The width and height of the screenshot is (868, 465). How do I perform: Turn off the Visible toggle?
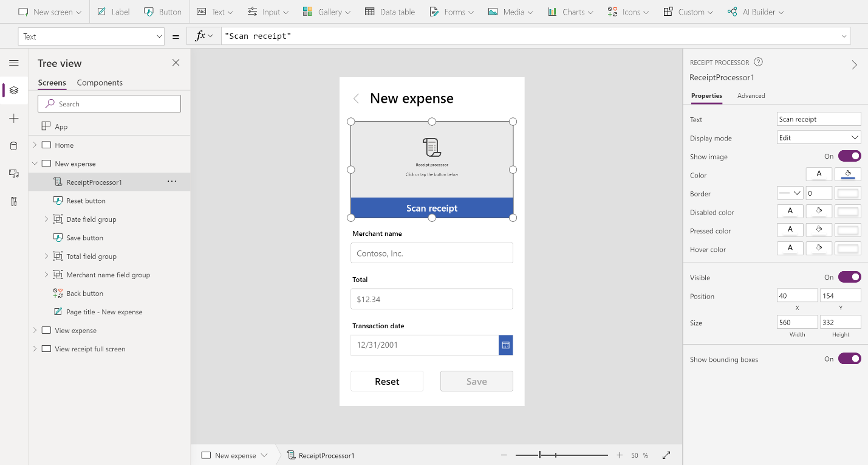coord(849,277)
